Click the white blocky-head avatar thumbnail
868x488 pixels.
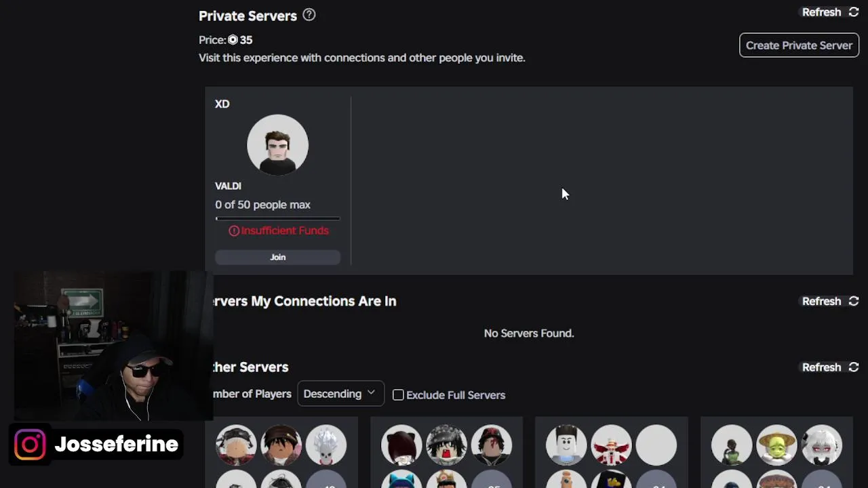click(566, 445)
